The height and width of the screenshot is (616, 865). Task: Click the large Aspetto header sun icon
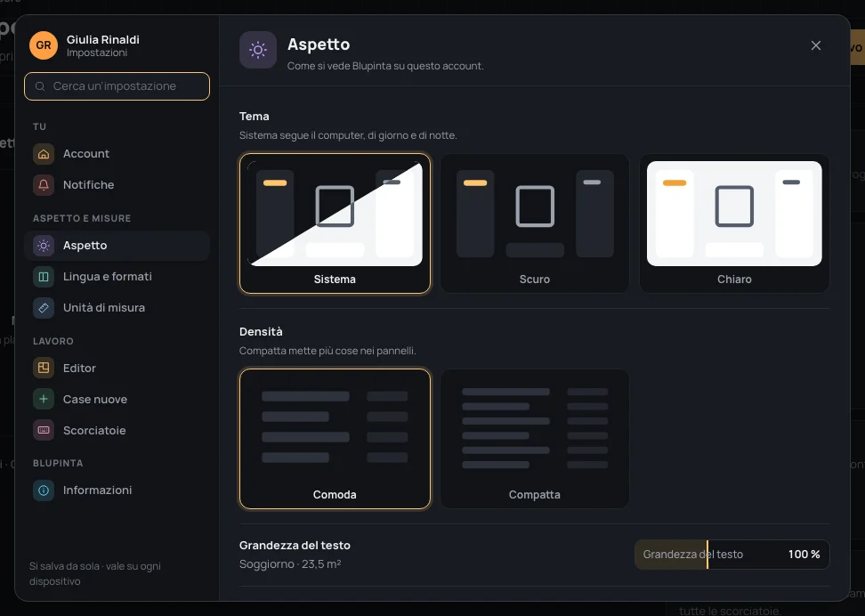(x=257, y=50)
